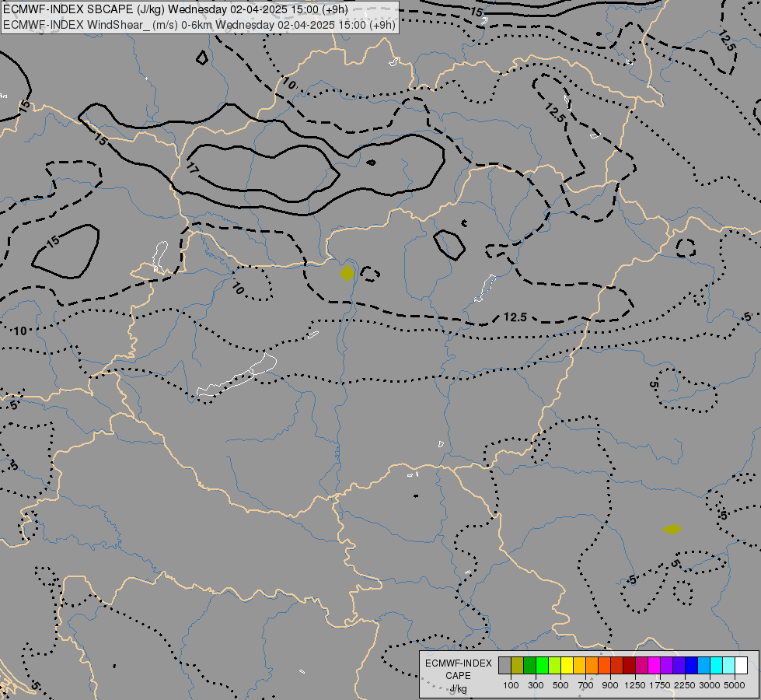Select the dark red legend swatch

629,666
